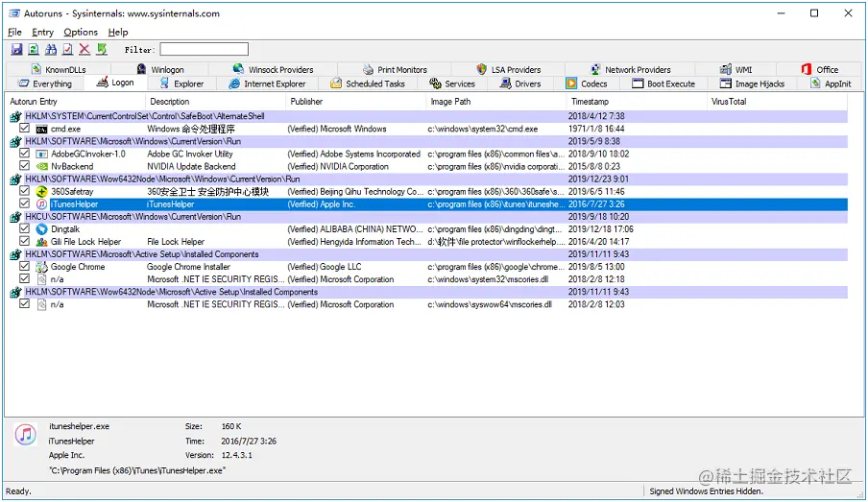The width and height of the screenshot is (868, 502).
Task: Uncheck the iTunesHelper entry checkbox
Action: [x=24, y=203]
